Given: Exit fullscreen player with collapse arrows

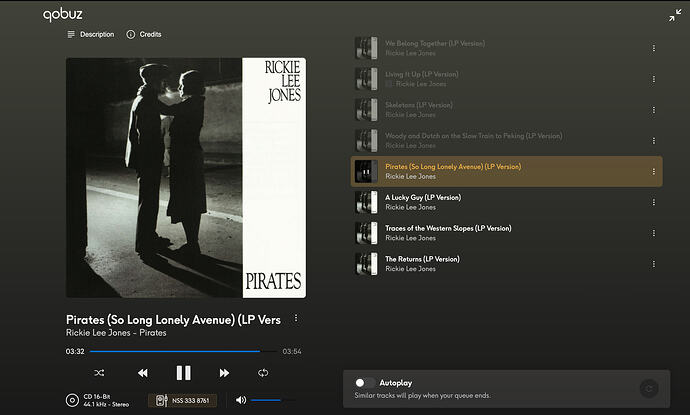Looking at the screenshot, I should (675, 15).
